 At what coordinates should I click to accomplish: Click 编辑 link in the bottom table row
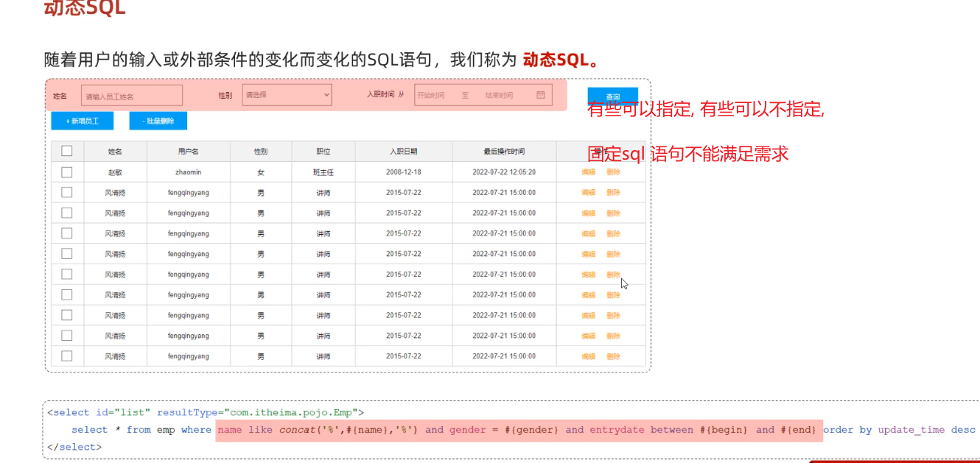[588, 356]
